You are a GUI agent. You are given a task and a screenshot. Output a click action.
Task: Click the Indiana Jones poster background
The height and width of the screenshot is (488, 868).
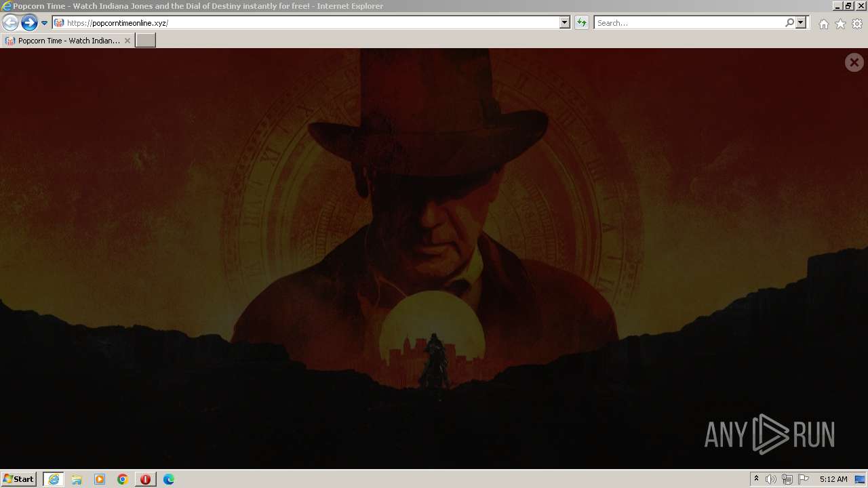point(434,258)
